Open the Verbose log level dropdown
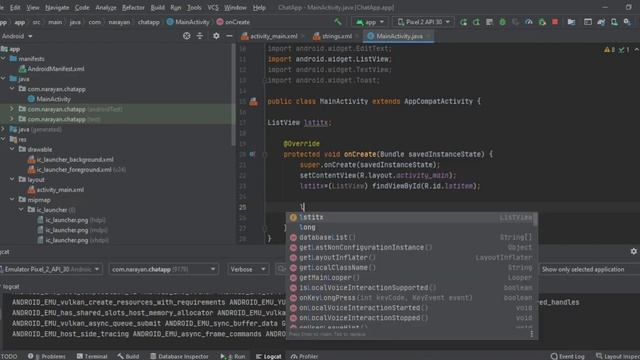Screen dimensions: 640x360 click(x=247, y=269)
